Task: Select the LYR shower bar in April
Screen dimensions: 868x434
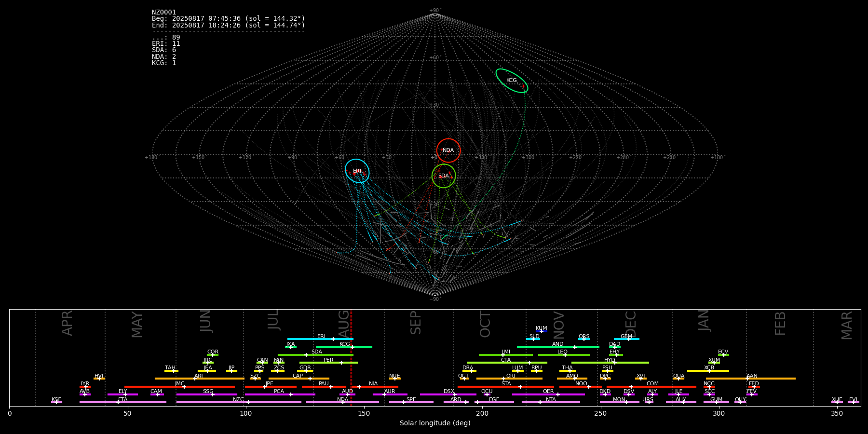Action: (x=85, y=387)
